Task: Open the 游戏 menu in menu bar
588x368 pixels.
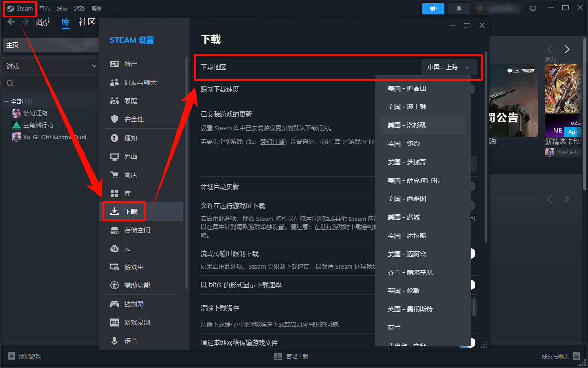Action: (x=79, y=9)
